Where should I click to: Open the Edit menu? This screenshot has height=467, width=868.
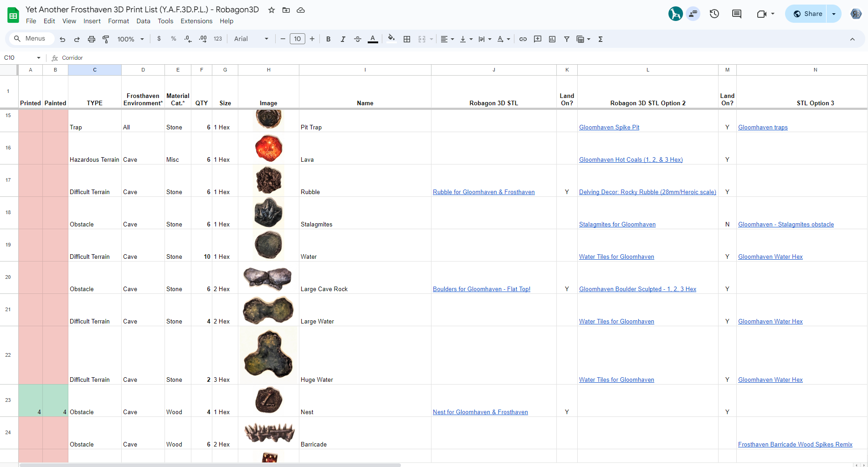coord(49,21)
